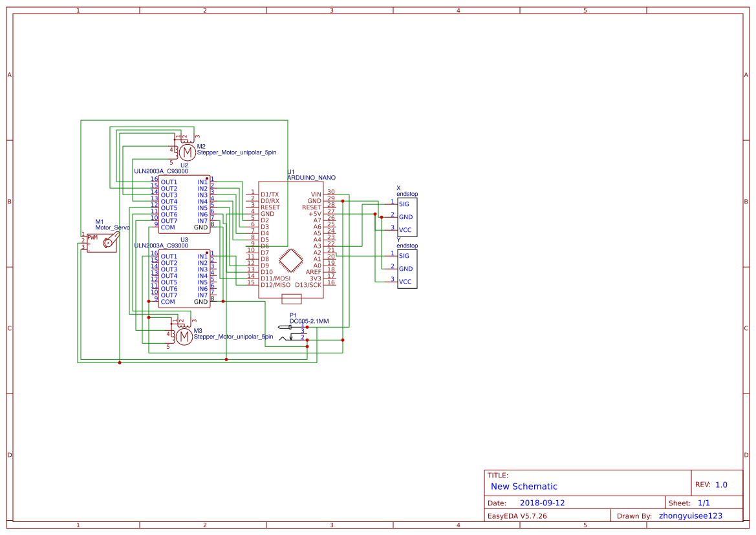Click the M2 stepper motor symbol
Viewport: 756px width, 535px height.
tap(186, 152)
